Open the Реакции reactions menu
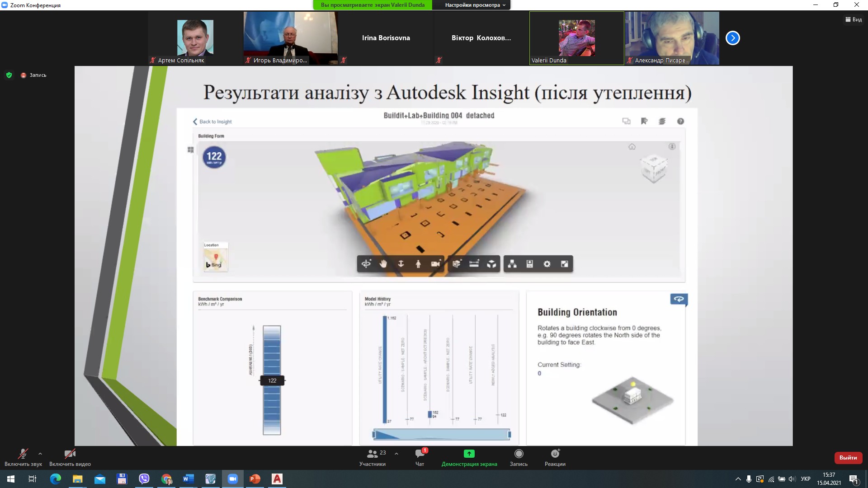 [x=555, y=457]
